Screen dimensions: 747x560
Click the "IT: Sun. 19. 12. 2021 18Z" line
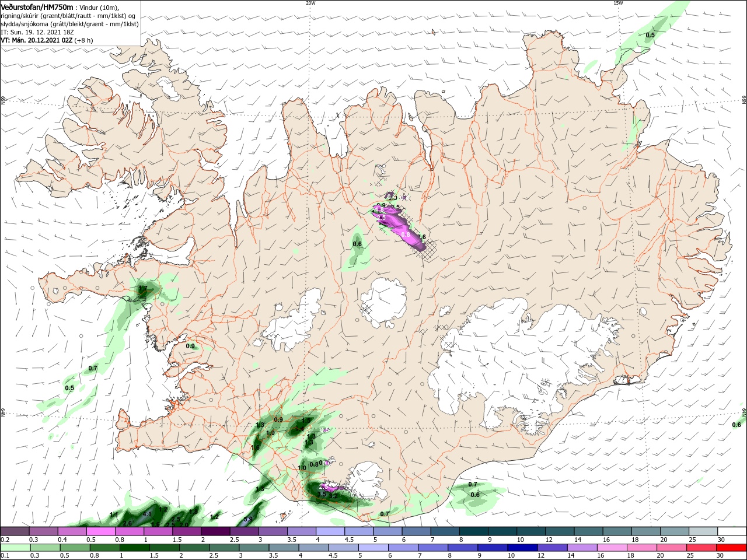point(39,32)
